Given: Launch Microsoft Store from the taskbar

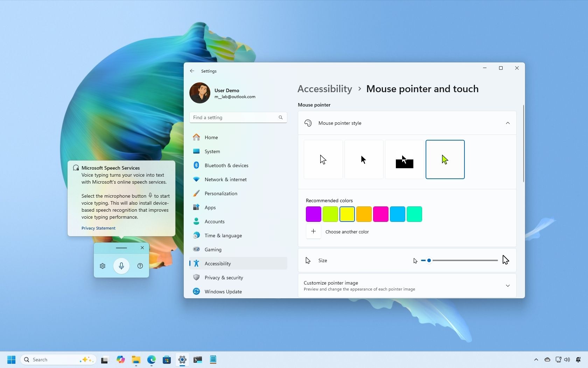Looking at the screenshot, I should coord(167,360).
